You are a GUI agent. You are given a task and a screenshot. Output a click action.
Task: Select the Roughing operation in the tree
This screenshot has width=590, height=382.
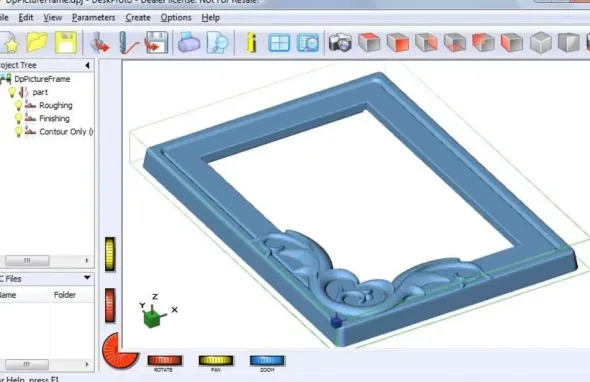click(56, 105)
